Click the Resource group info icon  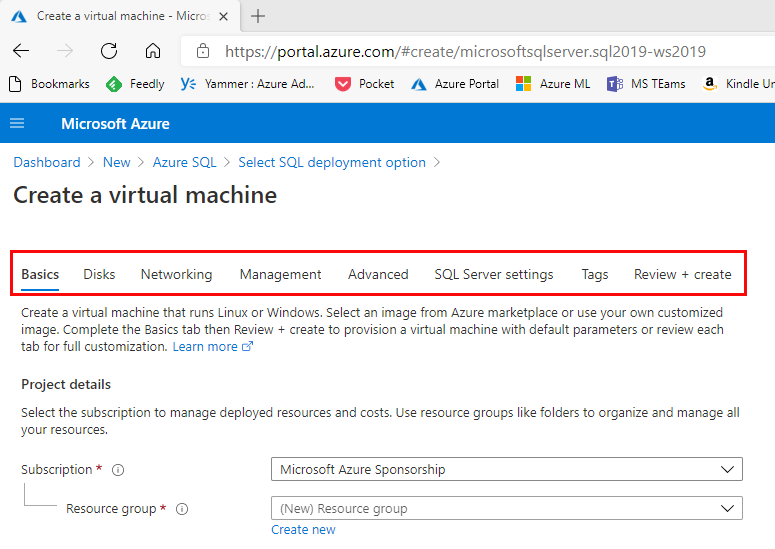click(x=182, y=509)
